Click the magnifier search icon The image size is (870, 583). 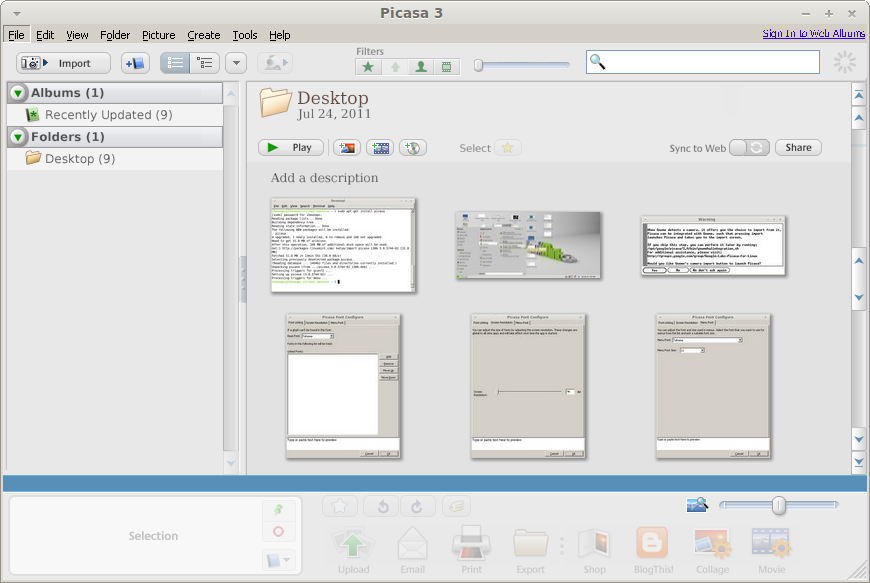tap(598, 62)
